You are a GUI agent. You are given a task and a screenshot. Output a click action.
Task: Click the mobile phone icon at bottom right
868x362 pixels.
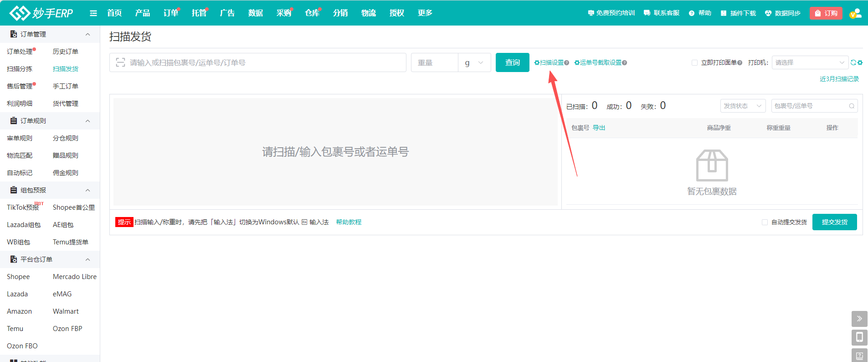(x=859, y=337)
